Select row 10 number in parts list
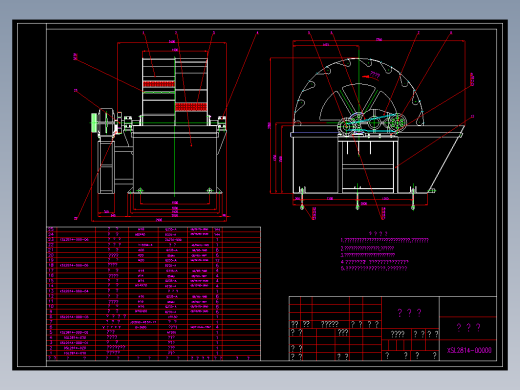520x390 pixels. tap(51, 306)
